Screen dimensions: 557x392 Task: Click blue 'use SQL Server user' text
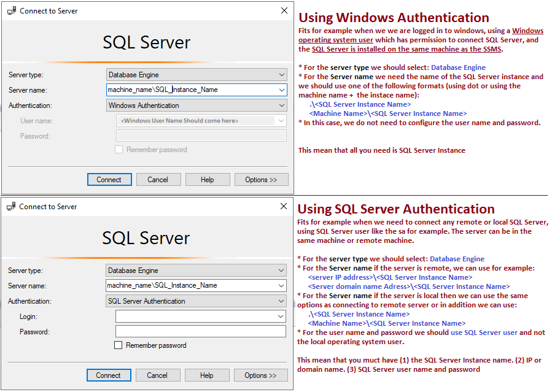point(484,332)
